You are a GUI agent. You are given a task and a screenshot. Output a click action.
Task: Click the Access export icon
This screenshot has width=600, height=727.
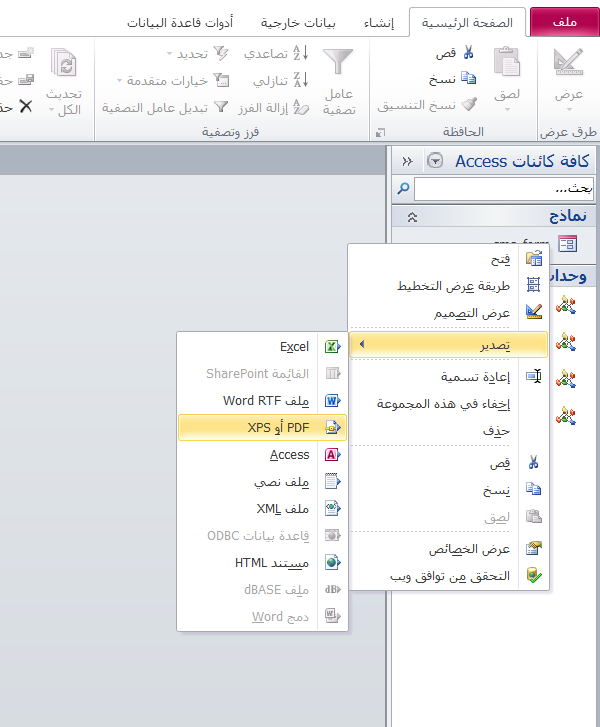point(332,454)
